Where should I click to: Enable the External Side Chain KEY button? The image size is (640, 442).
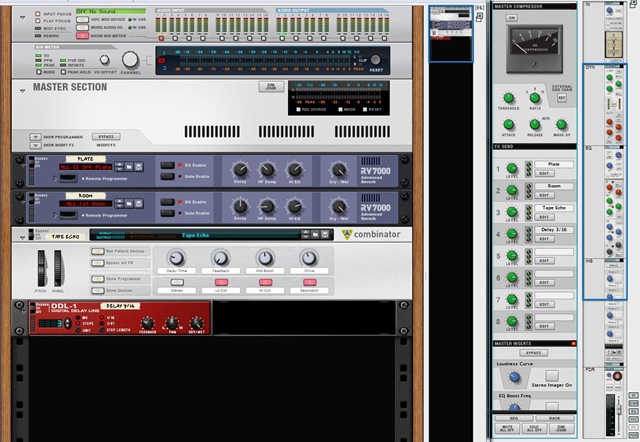(x=562, y=98)
